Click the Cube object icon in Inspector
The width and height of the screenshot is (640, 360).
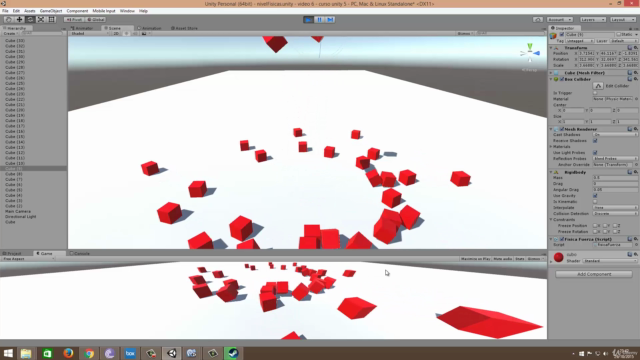pyautogui.click(x=553, y=36)
